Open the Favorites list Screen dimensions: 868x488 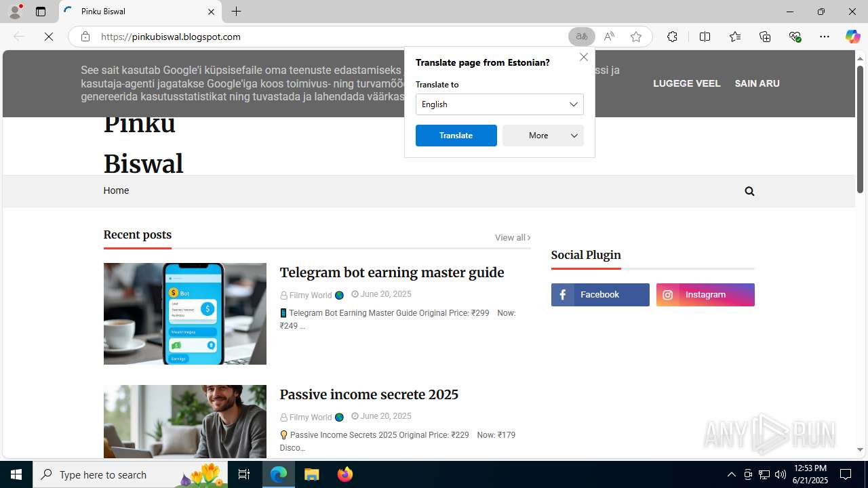pyautogui.click(x=735, y=37)
